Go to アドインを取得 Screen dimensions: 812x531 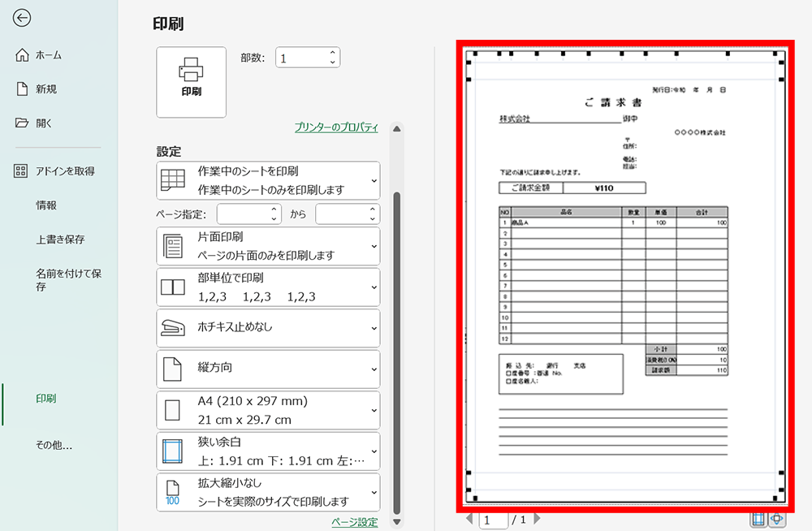(x=65, y=171)
